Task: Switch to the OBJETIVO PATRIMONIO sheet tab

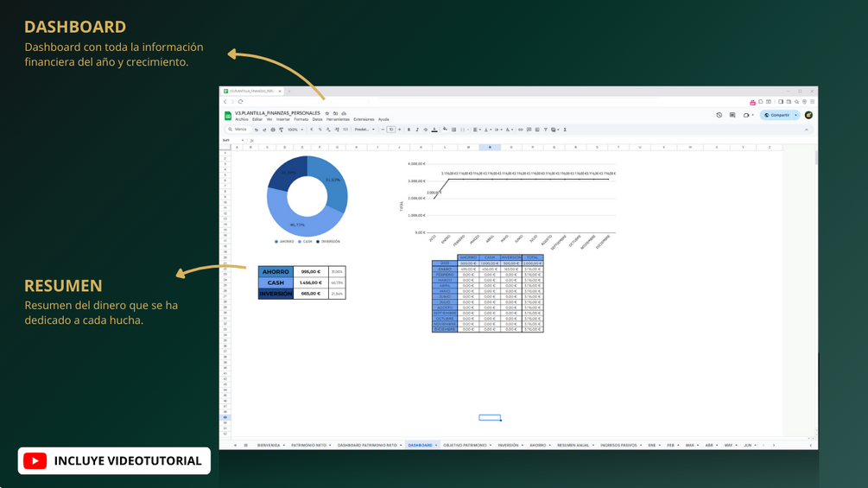Action: [x=468, y=445]
